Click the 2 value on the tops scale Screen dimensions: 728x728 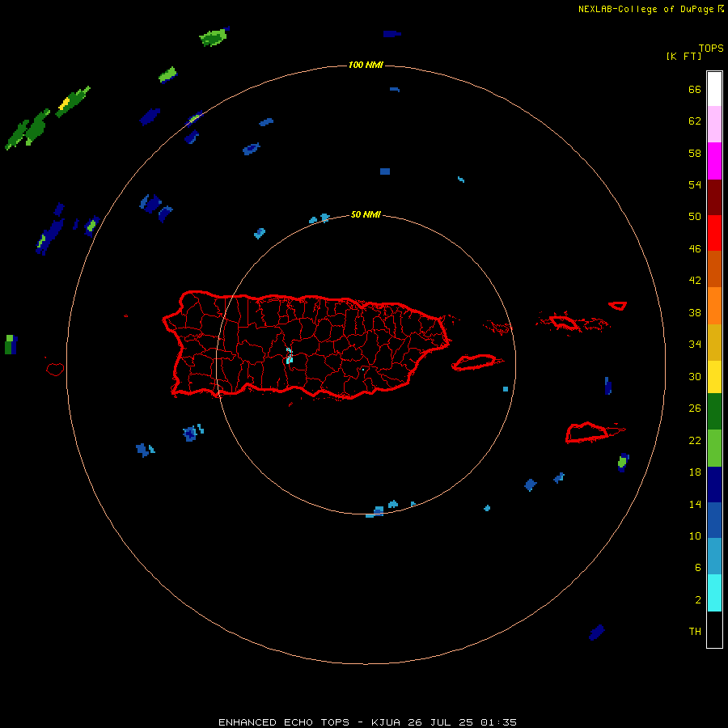[x=698, y=599]
